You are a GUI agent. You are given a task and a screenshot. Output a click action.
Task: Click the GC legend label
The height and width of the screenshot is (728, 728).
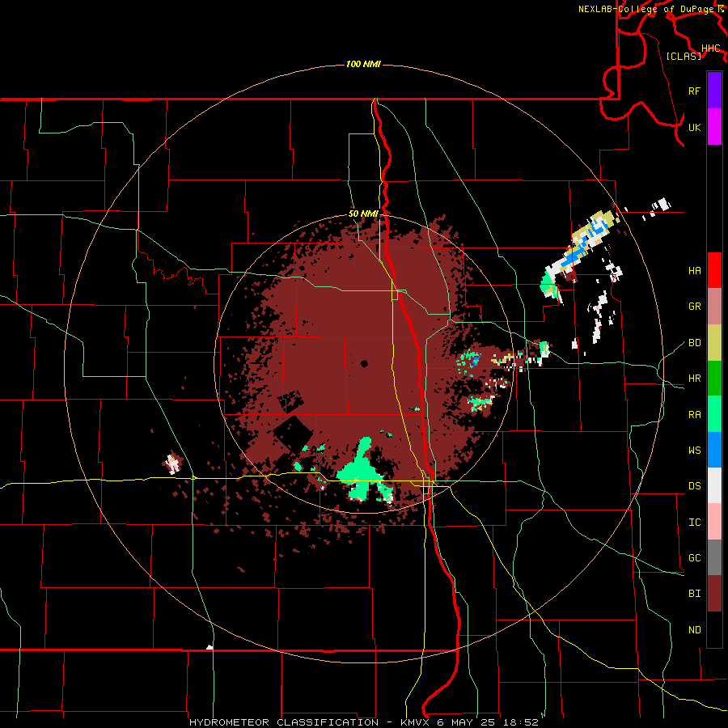694,558
